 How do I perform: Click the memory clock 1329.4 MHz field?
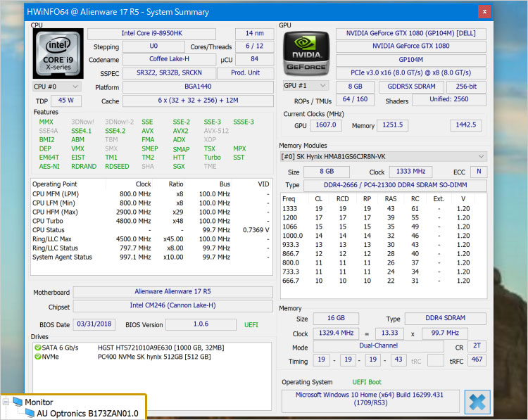(x=336, y=333)
